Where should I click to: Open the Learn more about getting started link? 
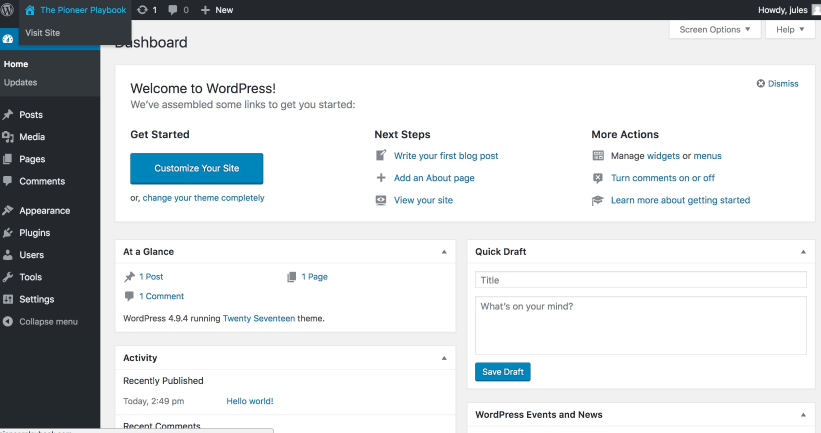680,200
